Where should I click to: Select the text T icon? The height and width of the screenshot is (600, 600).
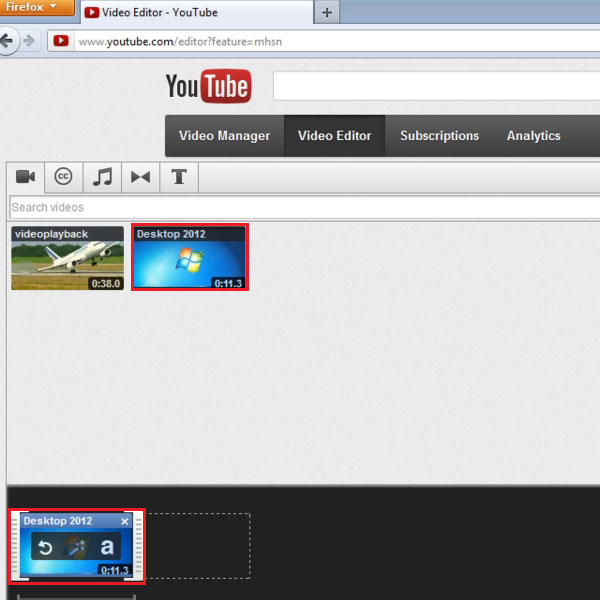tap(179, 177)
